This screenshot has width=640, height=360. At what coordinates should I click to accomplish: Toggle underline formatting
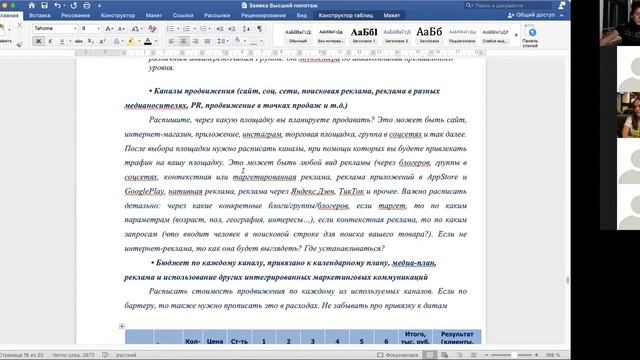pos(62,41)
